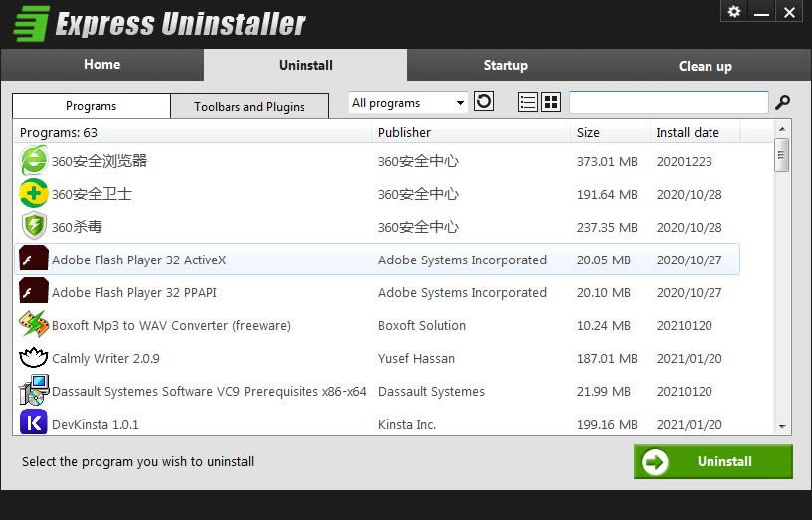This screenshot has width=812, height=520.
Task: Click the scrollbar down arrow
Action: click(782, 427)
